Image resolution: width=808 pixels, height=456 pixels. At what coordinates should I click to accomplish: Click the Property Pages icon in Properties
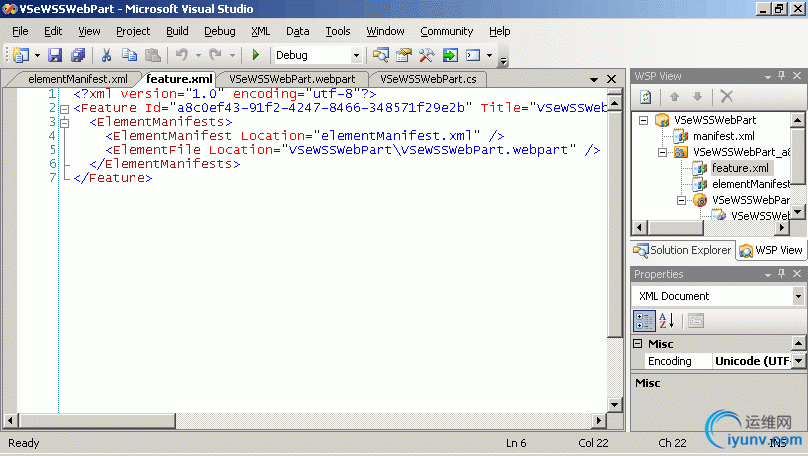point(696,321)
